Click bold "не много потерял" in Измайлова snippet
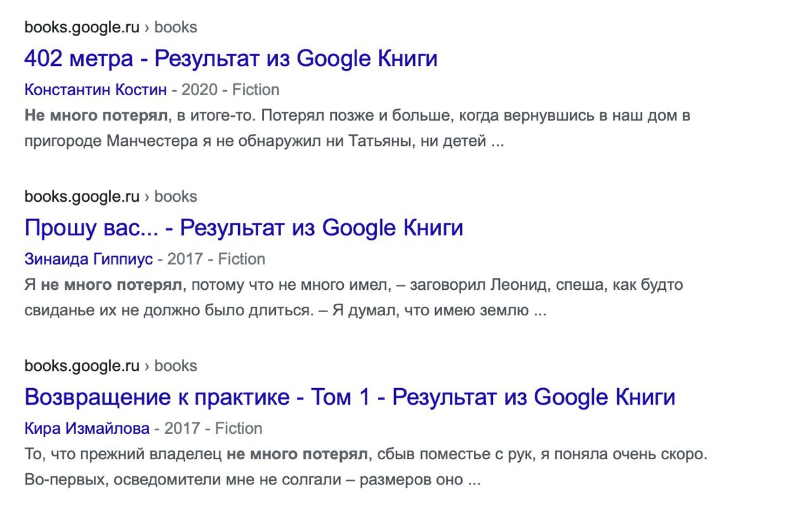This screenshot has height=515, width=812. (297, 455)
